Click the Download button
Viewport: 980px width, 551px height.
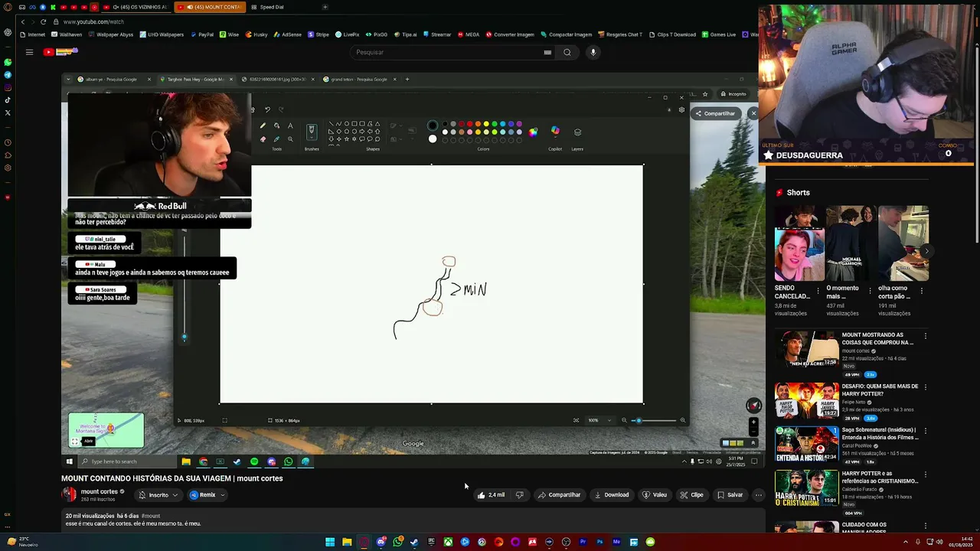[612, 495]
